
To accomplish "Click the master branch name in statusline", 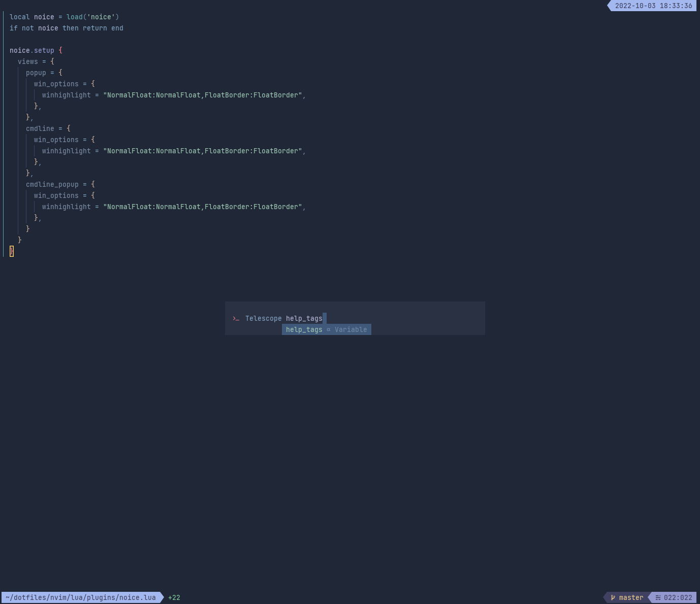I will tap(631, 597).
